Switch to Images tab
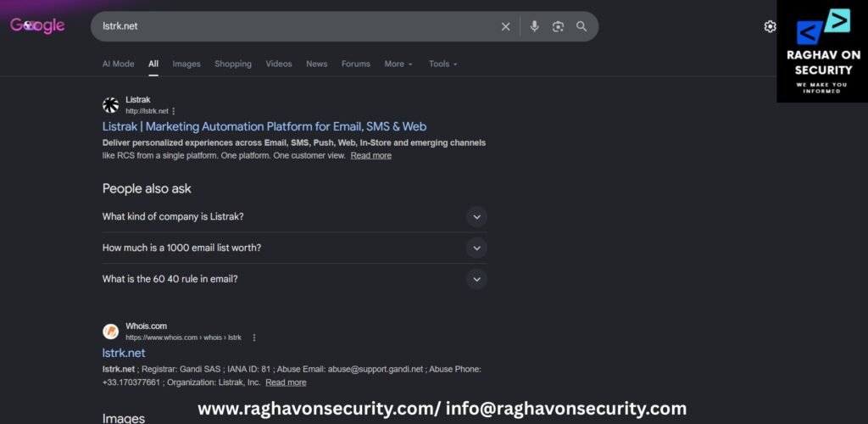 point(186,64)
